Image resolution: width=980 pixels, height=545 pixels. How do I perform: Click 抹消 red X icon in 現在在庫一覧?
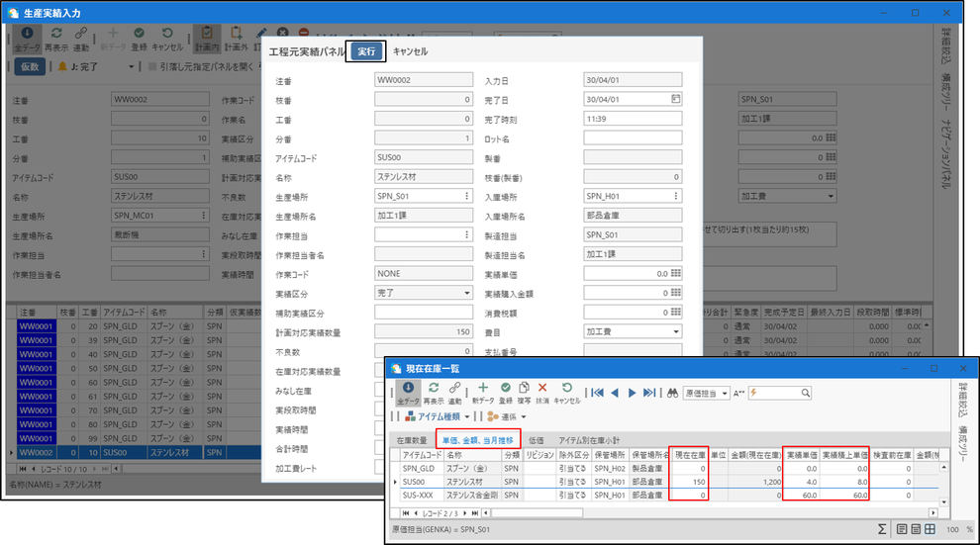pos(542,388)
